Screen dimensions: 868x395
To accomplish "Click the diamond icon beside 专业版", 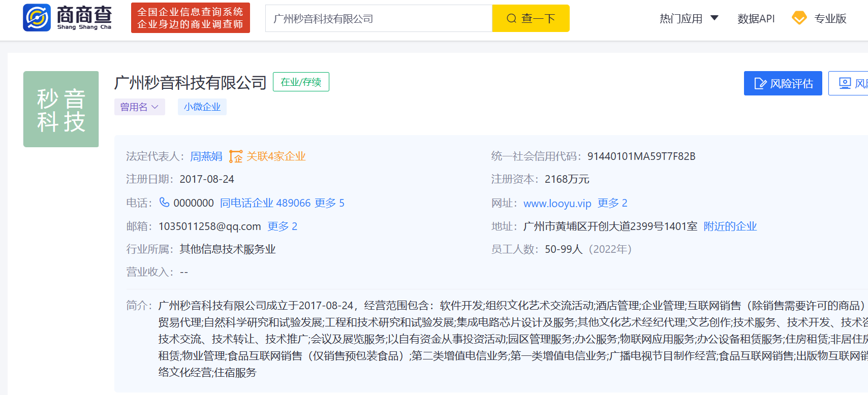I will pos(799,18).
